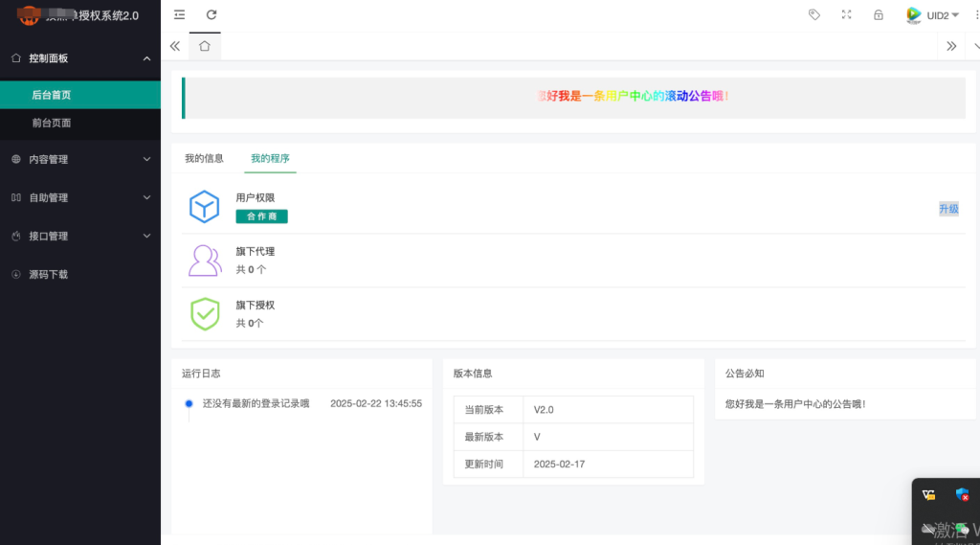Toggle fullscreen mode icon

click(846, 14)
